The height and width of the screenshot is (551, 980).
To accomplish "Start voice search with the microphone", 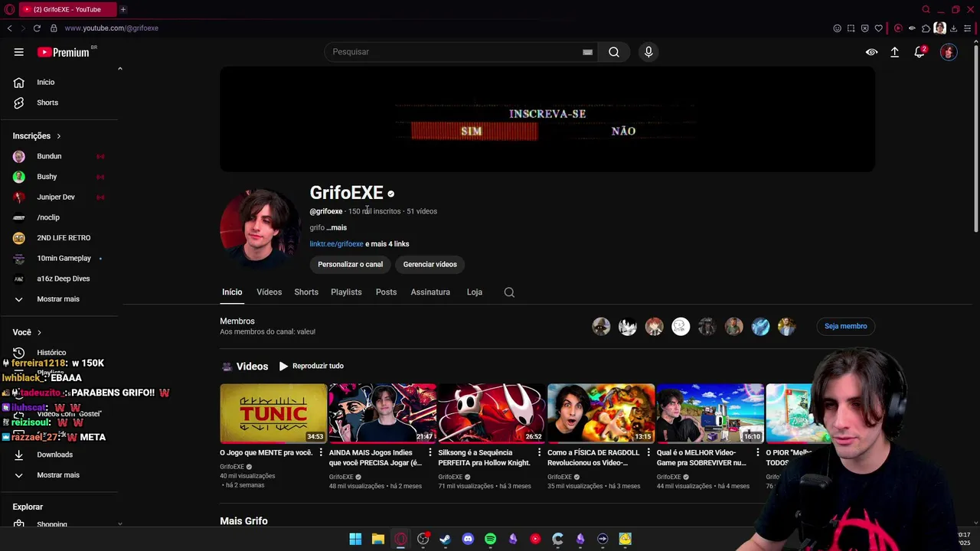I will [x=648, y=52].
